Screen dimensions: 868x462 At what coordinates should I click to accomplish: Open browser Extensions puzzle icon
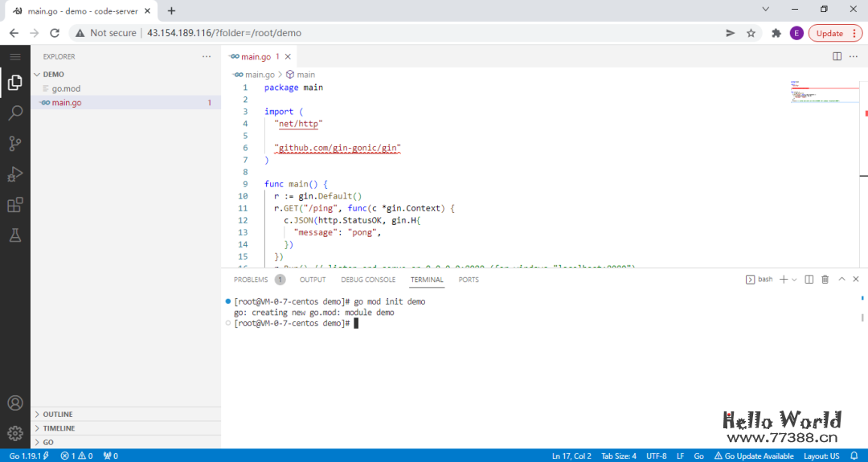(x=776, y=33)
